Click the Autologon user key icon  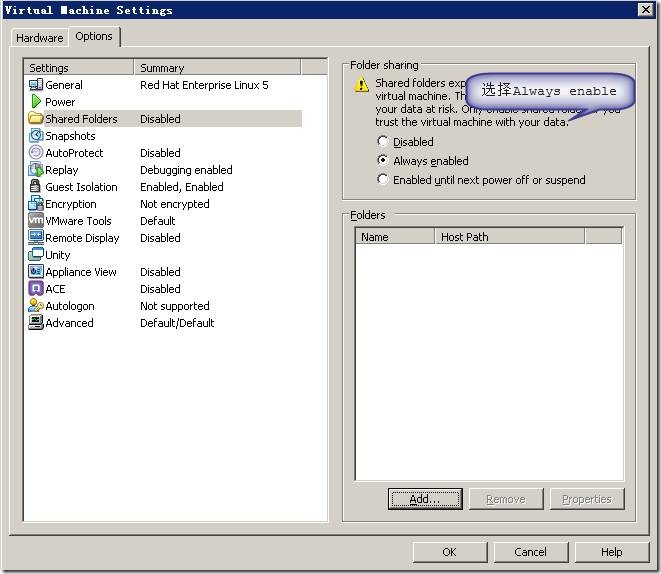[36, 305]
